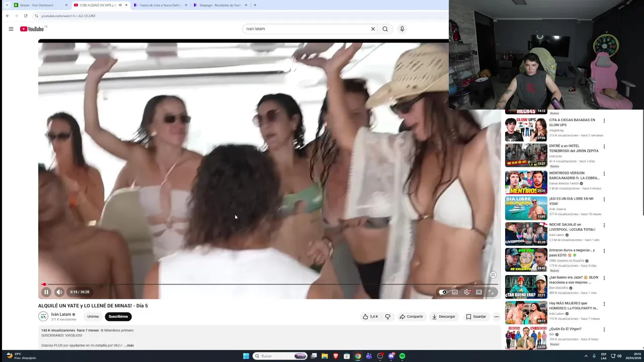This screenshot has height=362, width=644.
Task: Open options for MENTIROSO VERSION video
Action: (604, 174)
